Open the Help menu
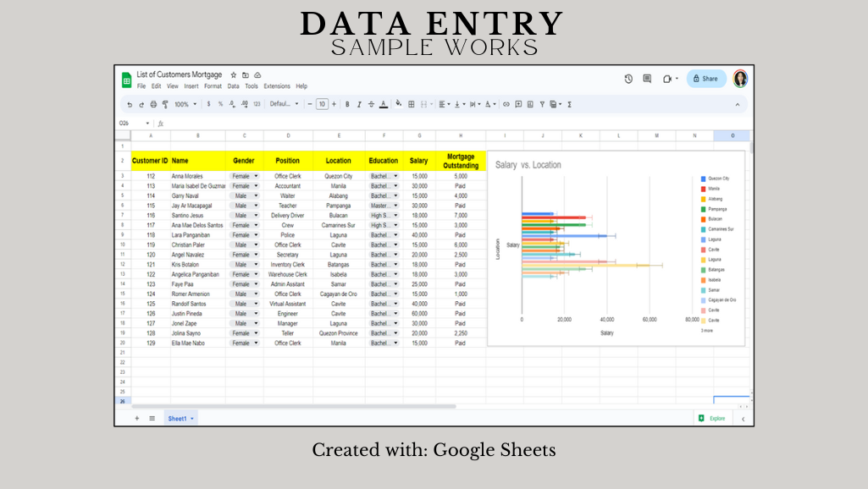This screenshot has width=868, height=489. pyautogui.click(x=301, y=86)
